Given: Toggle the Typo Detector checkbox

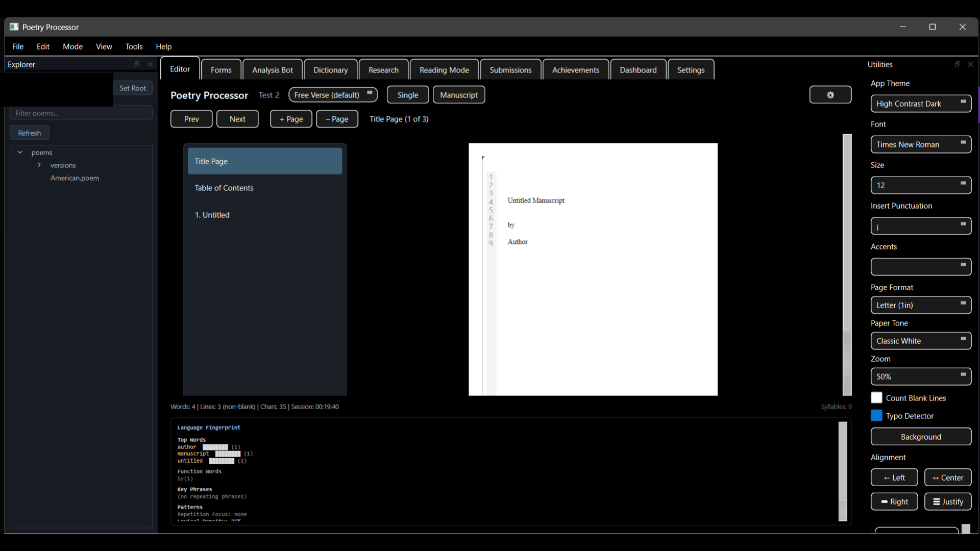Looking at the screenshot, I should [876, 416].
